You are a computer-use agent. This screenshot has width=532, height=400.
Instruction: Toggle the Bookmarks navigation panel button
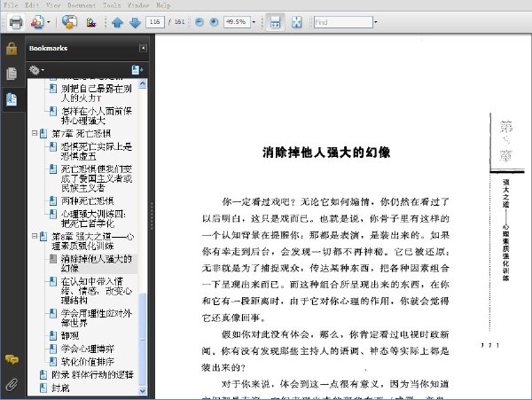(x=12, y=99)
